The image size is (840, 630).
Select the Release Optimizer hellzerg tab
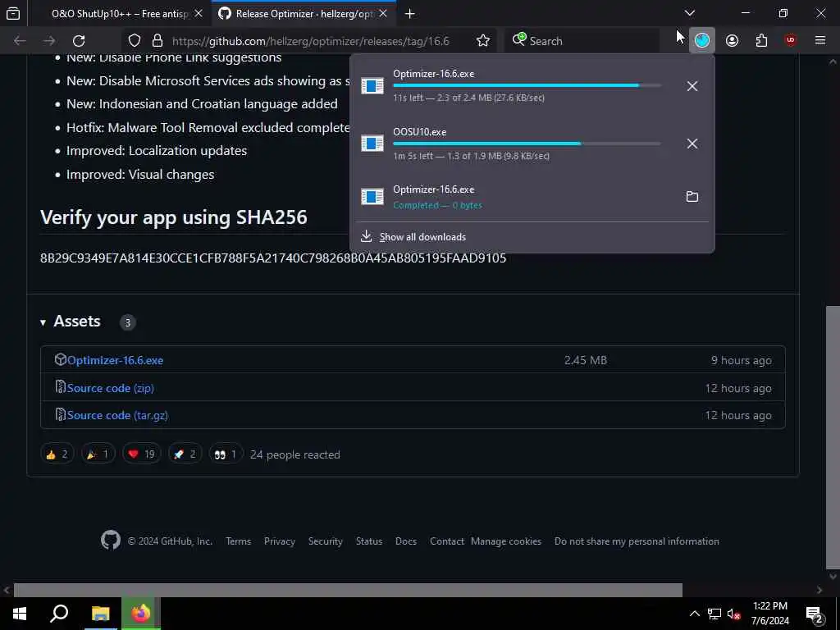pyautogui.click(x=304, y=14)
